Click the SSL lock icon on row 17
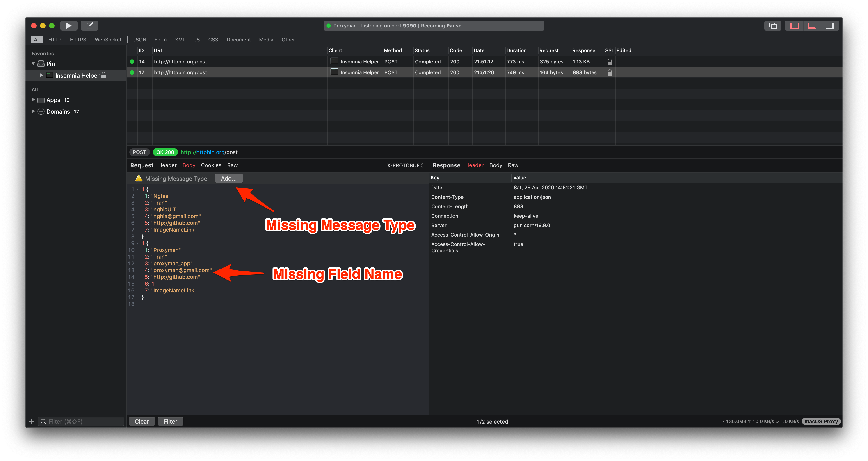868x461 pixels. [x=610, y=72]
